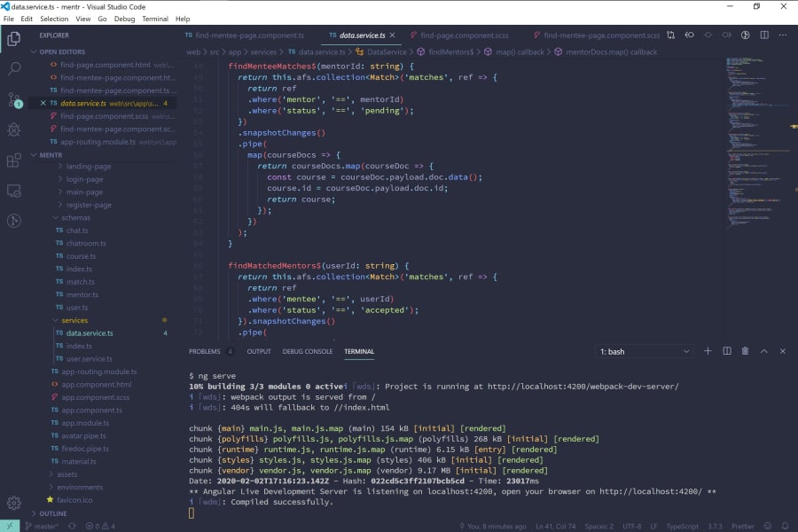Split the editor to the right

(764, 35)
